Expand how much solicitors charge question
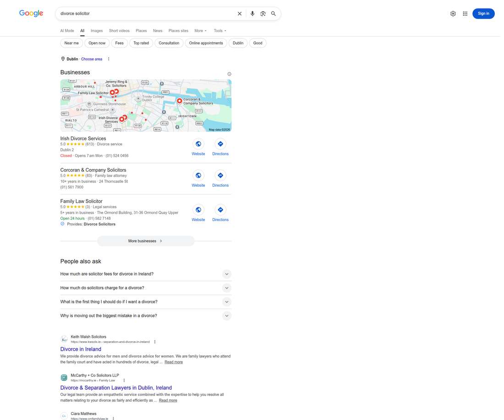 (227, 288)
